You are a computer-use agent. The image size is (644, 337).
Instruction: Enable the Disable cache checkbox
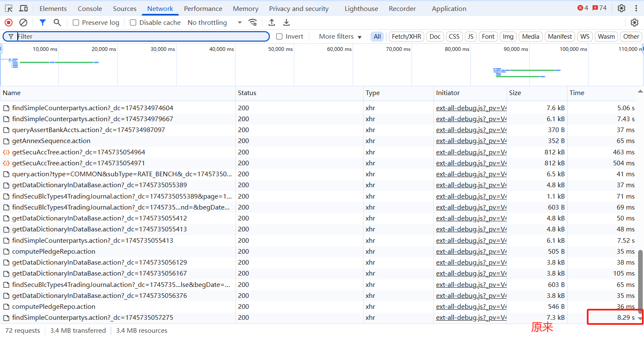[x=133, y=23]
